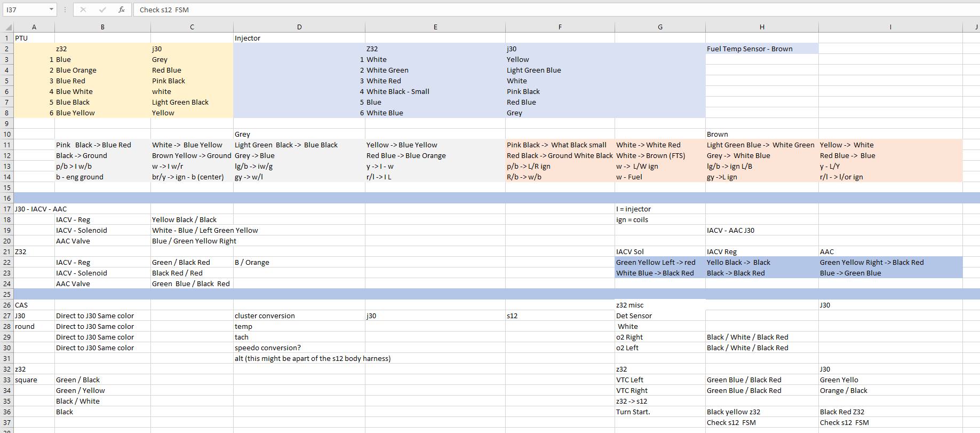Image resolution: width=980 pixels, height=433 pixels.
Task: Click the Enter checkmark icon in formula bar
Action: 102,10
